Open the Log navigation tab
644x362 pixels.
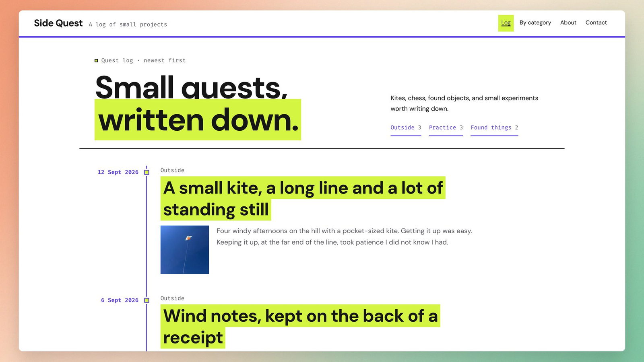(x=506, y=23)
